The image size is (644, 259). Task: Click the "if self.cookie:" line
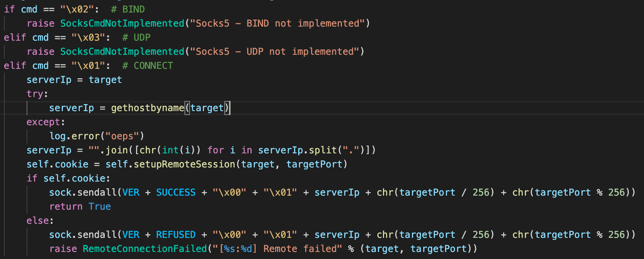(x=68, y=178)
